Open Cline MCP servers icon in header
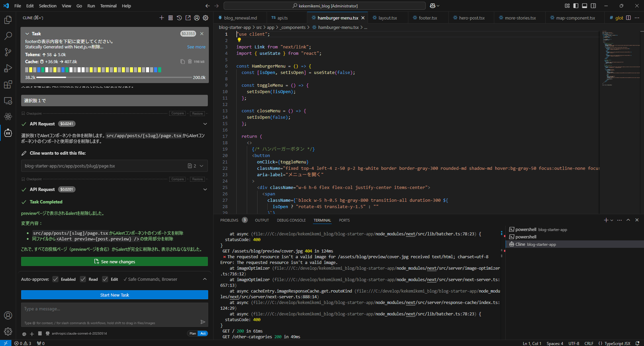This screenshot has width=644, height=346. 171,18
